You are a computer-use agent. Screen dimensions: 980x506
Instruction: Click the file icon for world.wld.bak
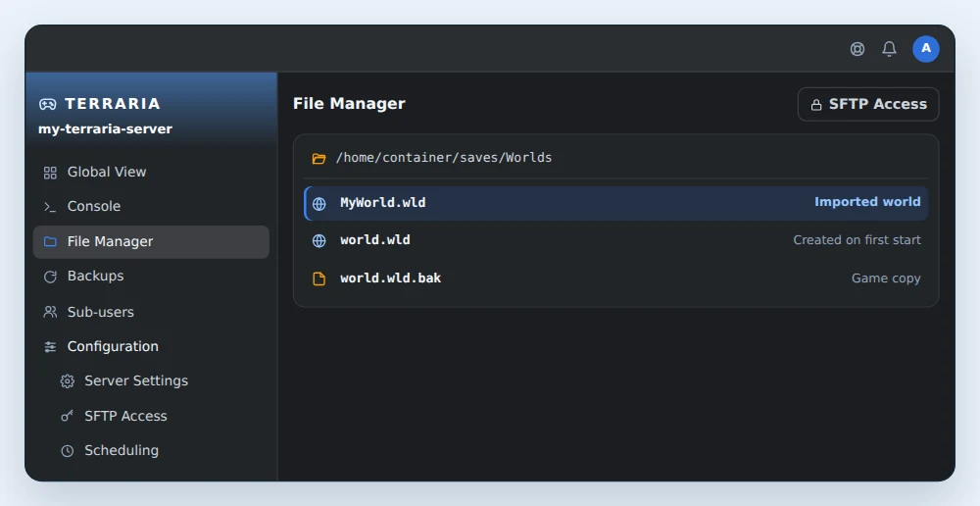click(x=318, y=278)
